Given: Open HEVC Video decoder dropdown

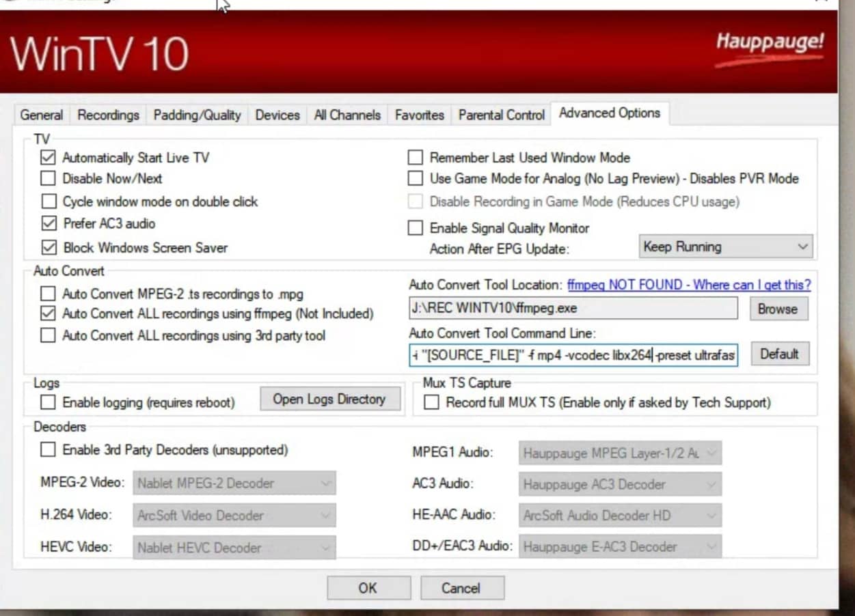Looking at the screenshot, I should (234, 548).
